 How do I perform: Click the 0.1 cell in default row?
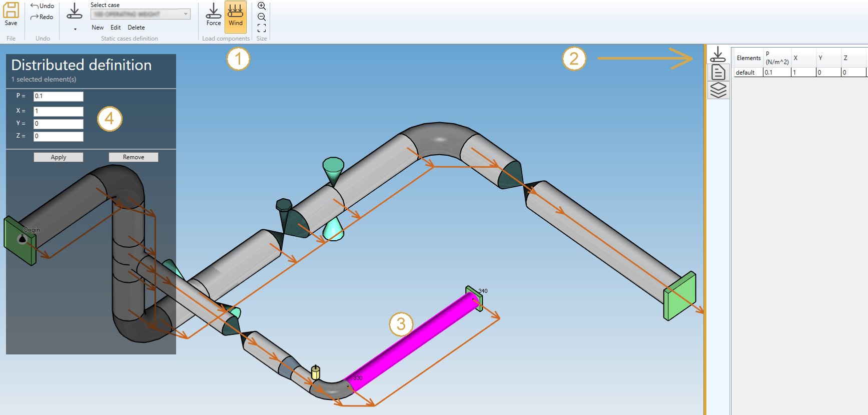777,73
